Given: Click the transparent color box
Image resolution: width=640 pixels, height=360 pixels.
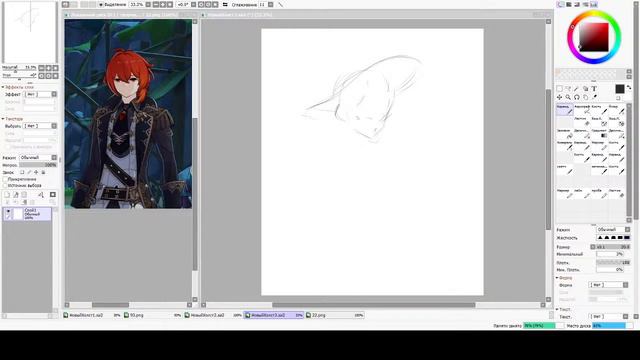Looking at the screenshot, I should click(x=618, y=98).
